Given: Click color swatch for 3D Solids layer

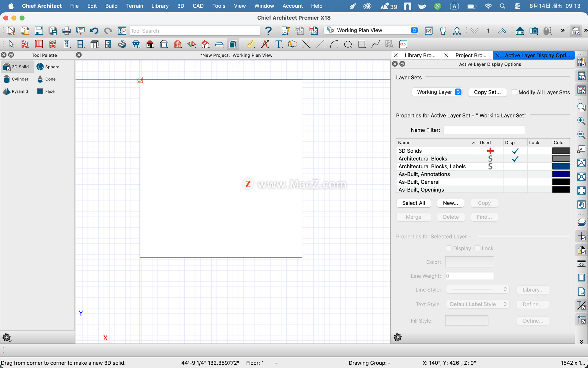Looking at the screenshot, I should [561, 151].
